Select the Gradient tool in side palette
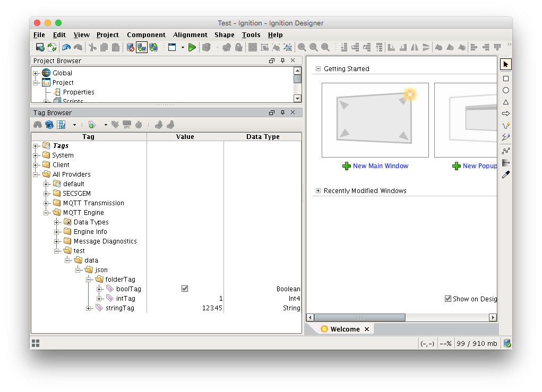The width and height of the screenshot is (542, 392). click(506, 163)
